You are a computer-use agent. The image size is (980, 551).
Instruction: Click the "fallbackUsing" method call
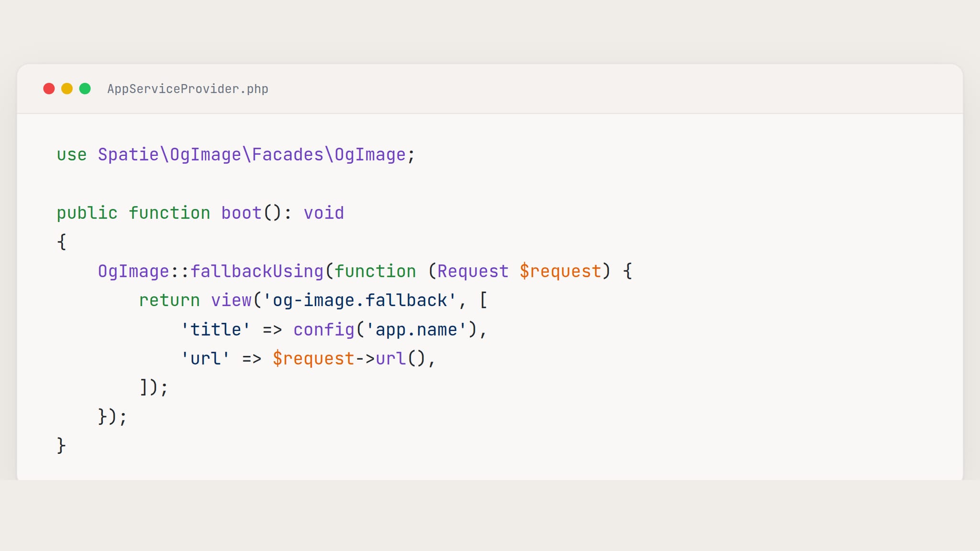coord(257,272)
